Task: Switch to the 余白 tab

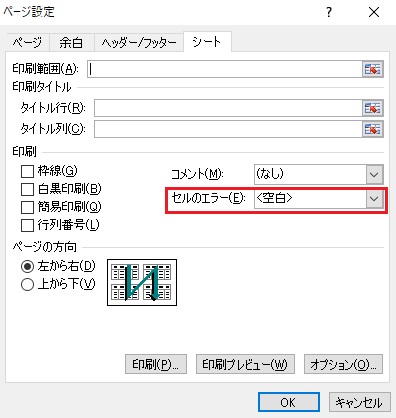Action: point(71,43)
